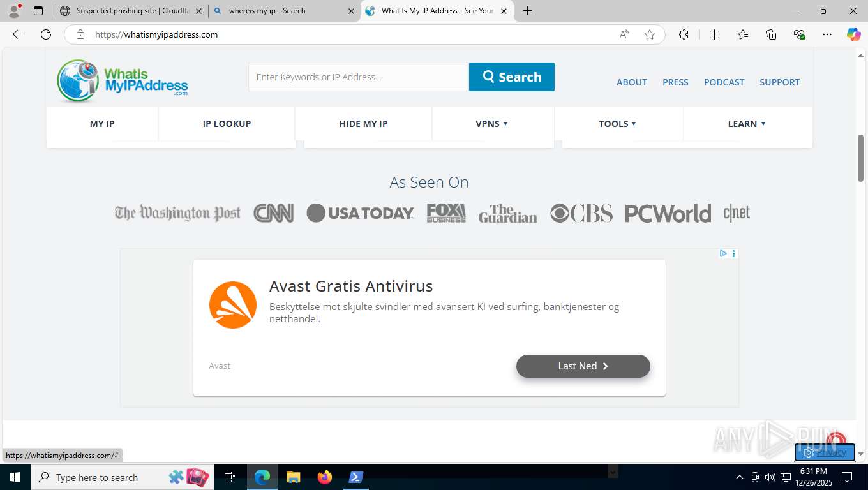
Task: Open a new tab with plus
Action: [x=527, y=11]
